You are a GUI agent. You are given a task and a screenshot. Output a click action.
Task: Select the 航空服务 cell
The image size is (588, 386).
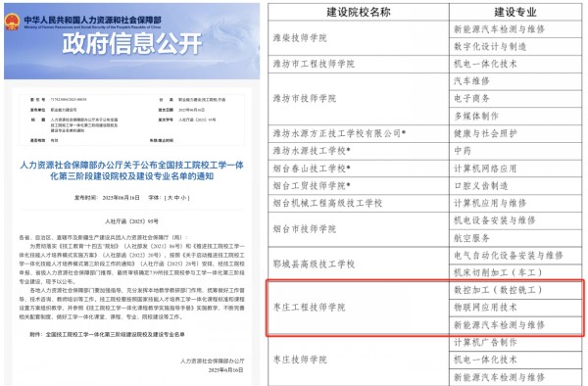click(515, 238)
